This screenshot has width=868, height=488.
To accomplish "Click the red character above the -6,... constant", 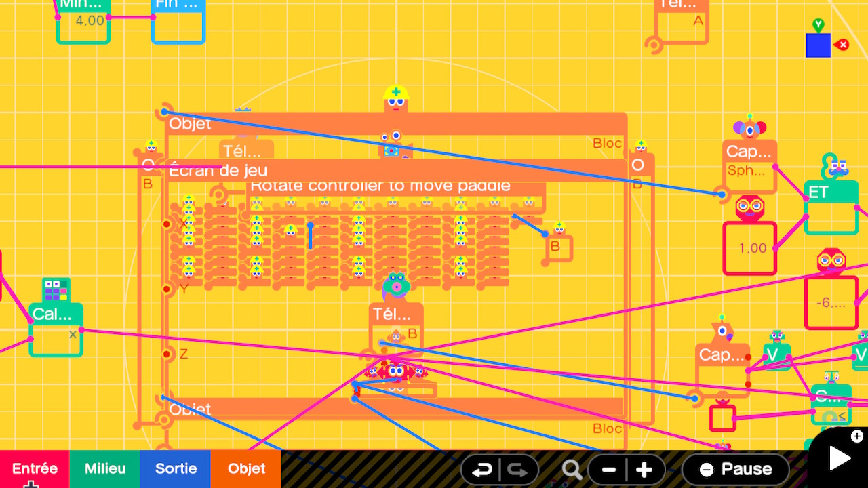I will pyautogui.click(x=831, y=262).
